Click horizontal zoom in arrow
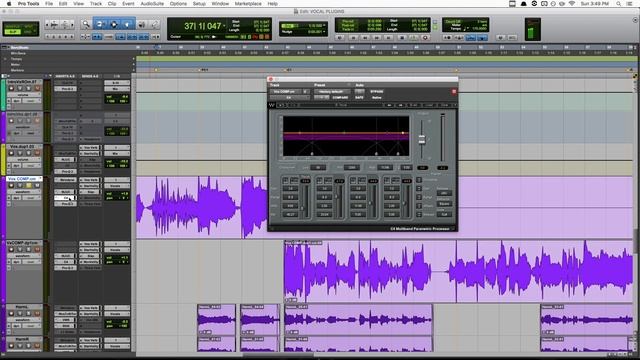The width and height of the screenshot is (640, 360). click(72, 25)
